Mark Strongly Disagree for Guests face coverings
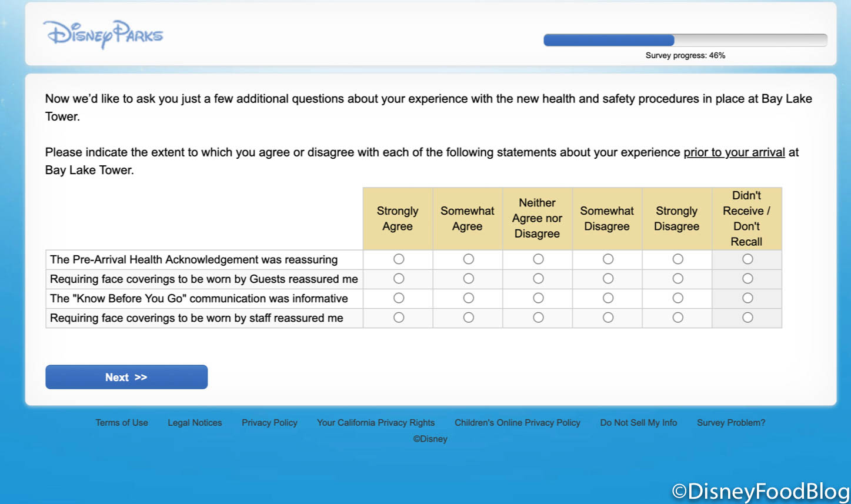Image resolution: width=851 pixels, height=504 pixels. [x=678, y=279]
